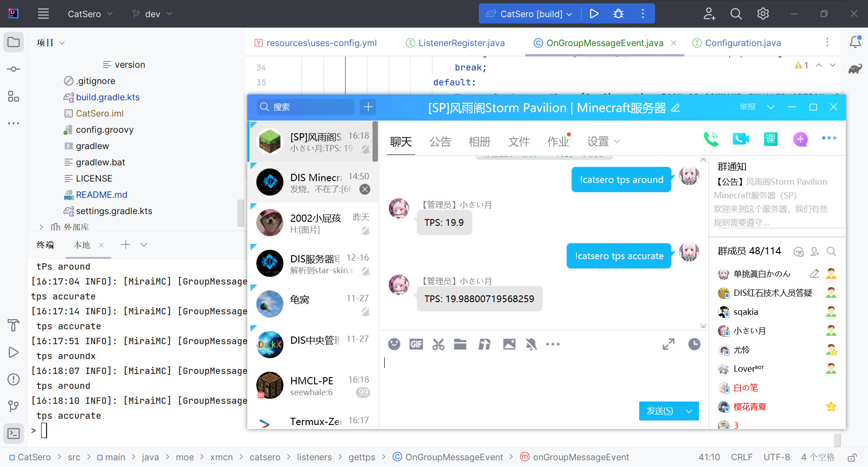Open the Gradle elephant tool window
868x467 pixels.
[x=855, y=69]
